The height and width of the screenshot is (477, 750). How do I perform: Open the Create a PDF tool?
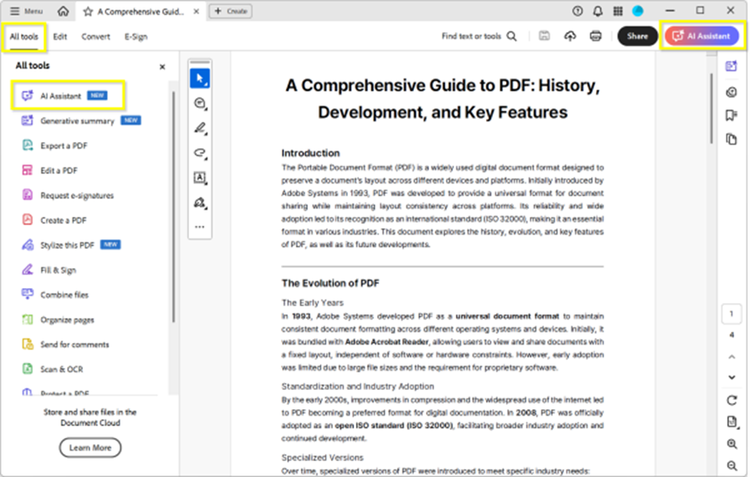tap(54, 220)
